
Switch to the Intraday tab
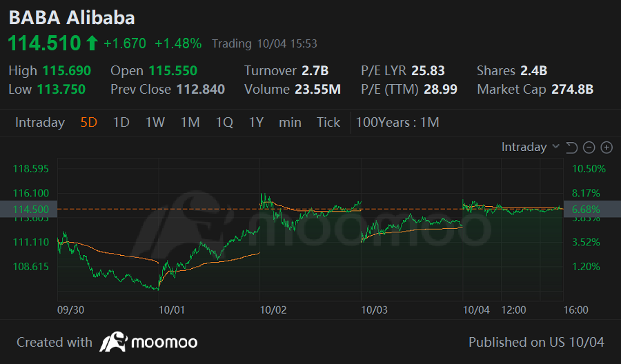pyautogui.click(x=40, y=123)
